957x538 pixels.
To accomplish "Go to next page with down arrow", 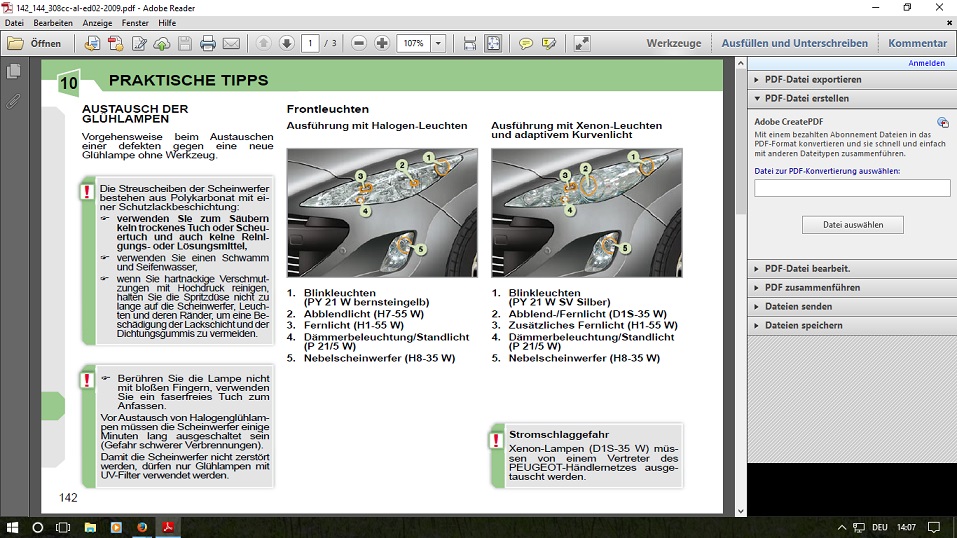I will [x=286, y=44].
